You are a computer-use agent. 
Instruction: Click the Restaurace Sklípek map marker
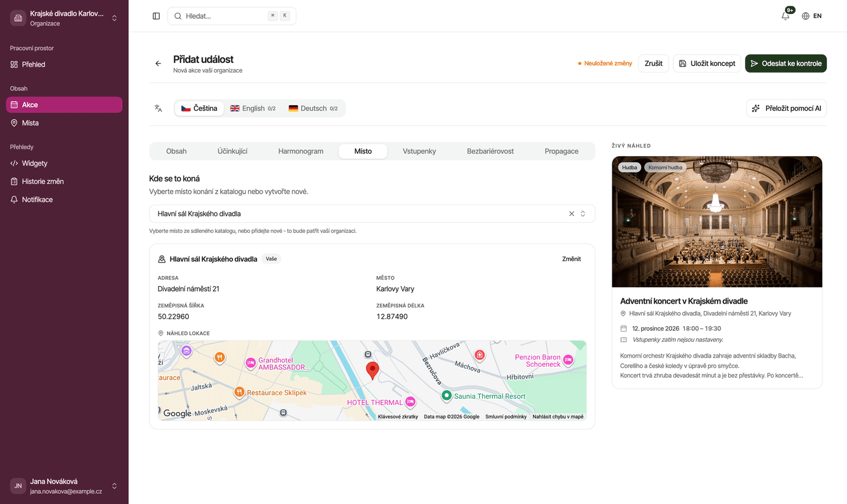[x=240, y=392]
